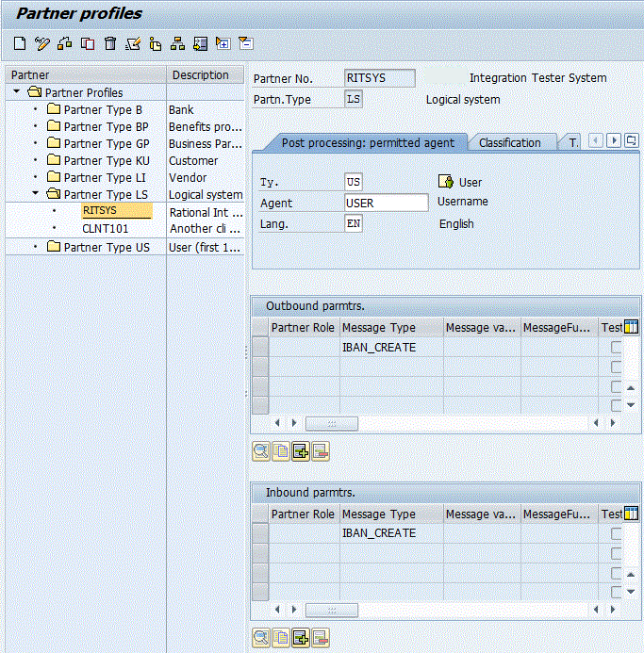Click the hierarchy structure toolbar icon
Screen dimensions: 644x653
point(177,43)
